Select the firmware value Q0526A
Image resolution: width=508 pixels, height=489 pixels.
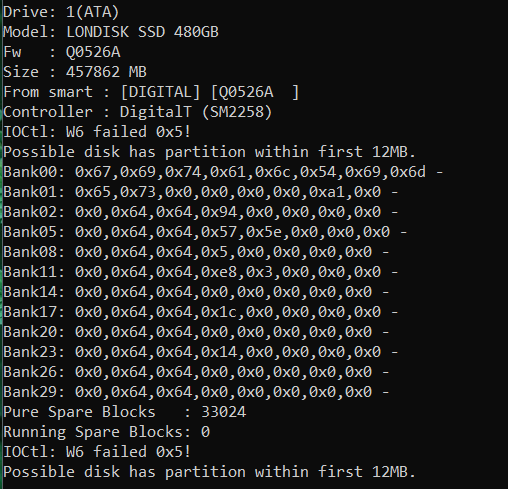coord(93,52)
